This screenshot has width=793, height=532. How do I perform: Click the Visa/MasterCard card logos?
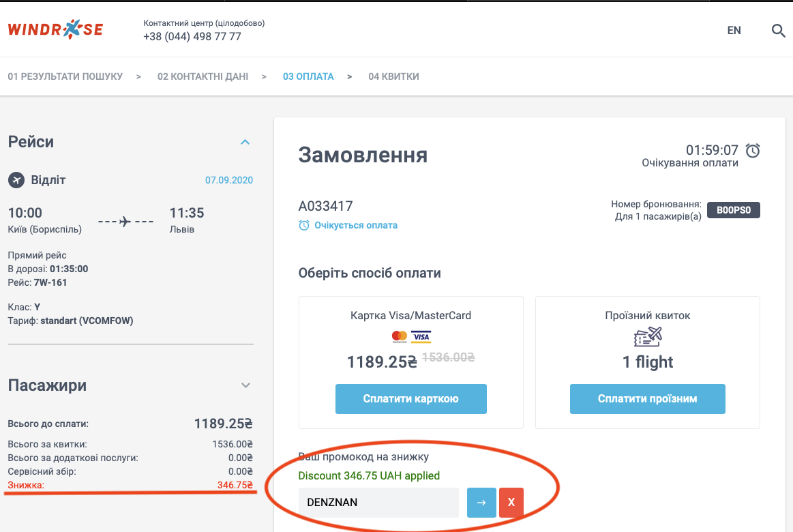pos(411,336)
